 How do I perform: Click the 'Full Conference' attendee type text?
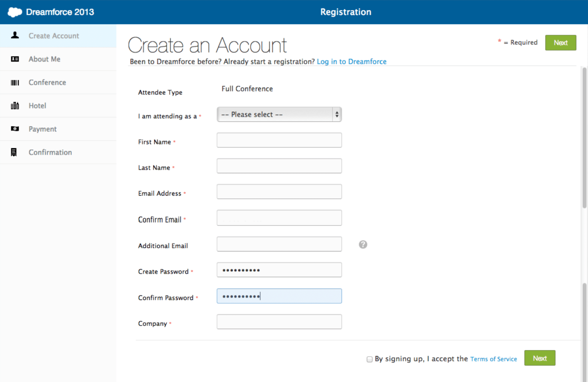tap(247, 89)
